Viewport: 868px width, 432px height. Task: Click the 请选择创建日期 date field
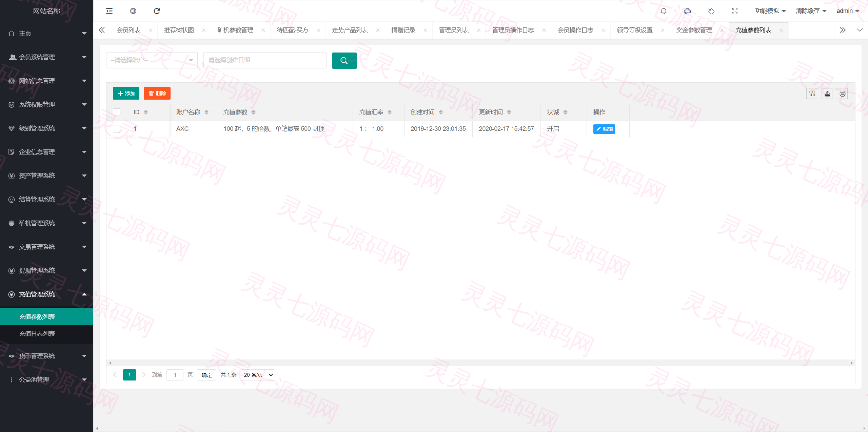pyautogui.click(x=265, y=60)
